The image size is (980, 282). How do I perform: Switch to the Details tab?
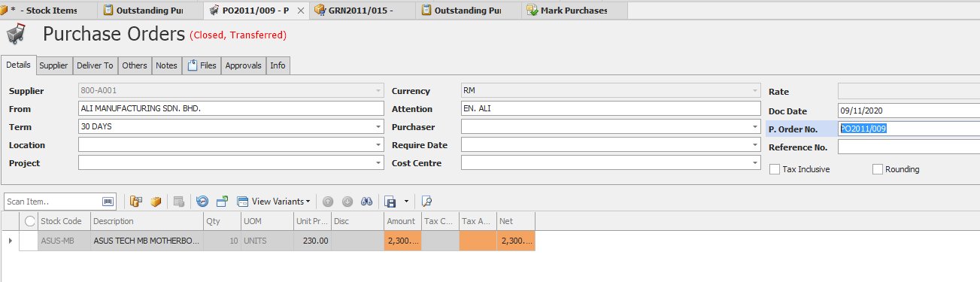tap(18, 65)
